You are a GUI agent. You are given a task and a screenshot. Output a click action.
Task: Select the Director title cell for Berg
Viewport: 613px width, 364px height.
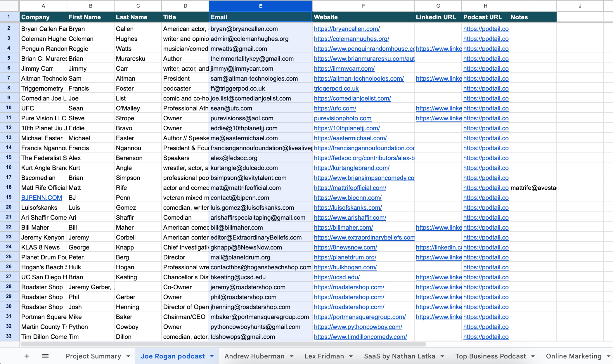click(185, 257)
